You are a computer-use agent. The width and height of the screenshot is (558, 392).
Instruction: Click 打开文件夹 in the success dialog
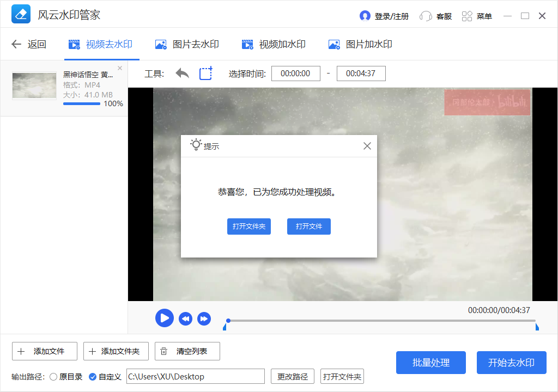(249, 226)
